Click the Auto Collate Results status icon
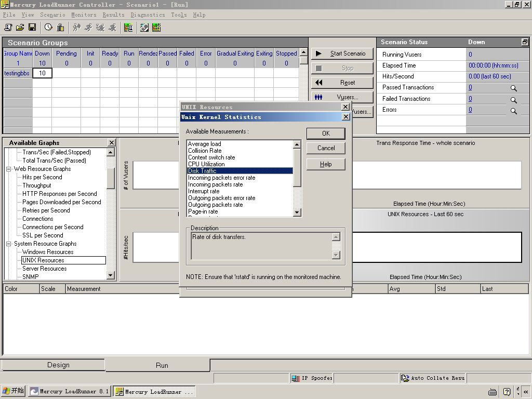 (x=405, y=378)
